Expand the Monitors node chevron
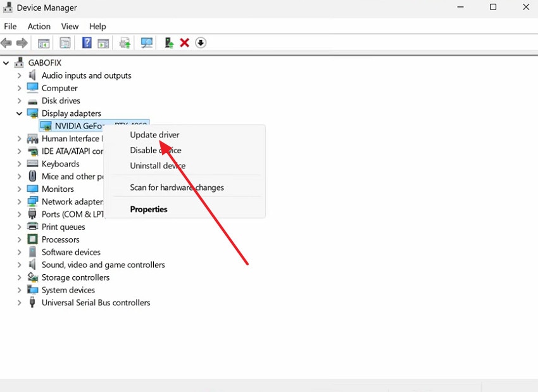The width and height of the screenshot is (538, 392). coord(19,189)
